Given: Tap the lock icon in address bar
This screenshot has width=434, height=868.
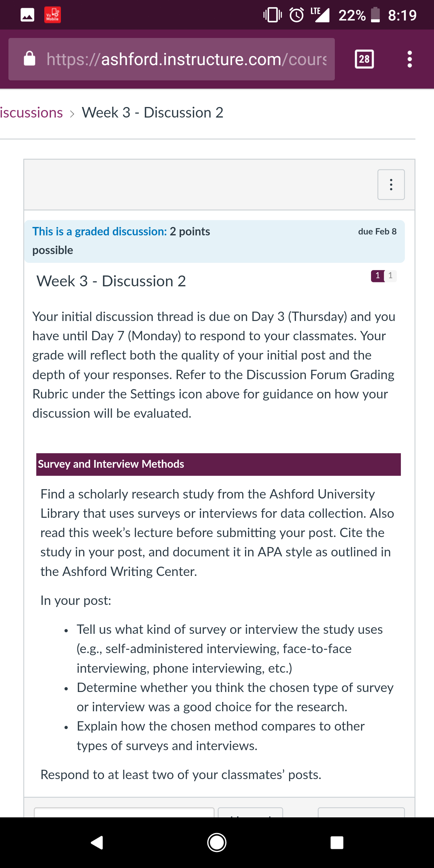Looking at the screenshot, I should click(x=30, y=59).
